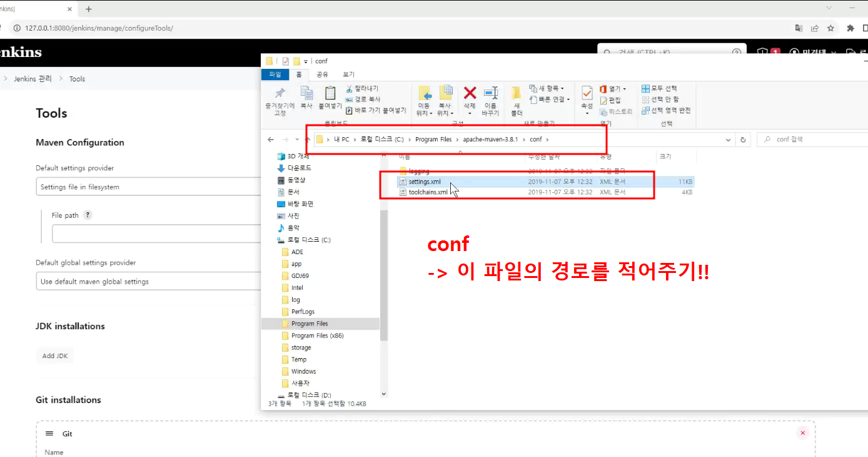Open the Open (열기) dropdown in ribbon
868x457 pixels.
pos(613,89)
